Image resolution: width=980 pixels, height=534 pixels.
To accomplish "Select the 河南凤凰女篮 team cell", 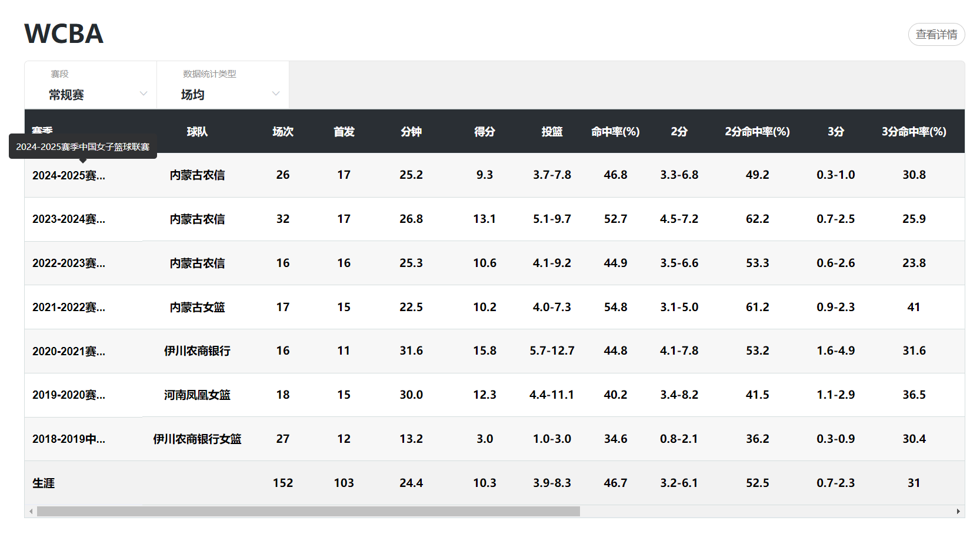I will pyautogui.click(x=197, y=395).
